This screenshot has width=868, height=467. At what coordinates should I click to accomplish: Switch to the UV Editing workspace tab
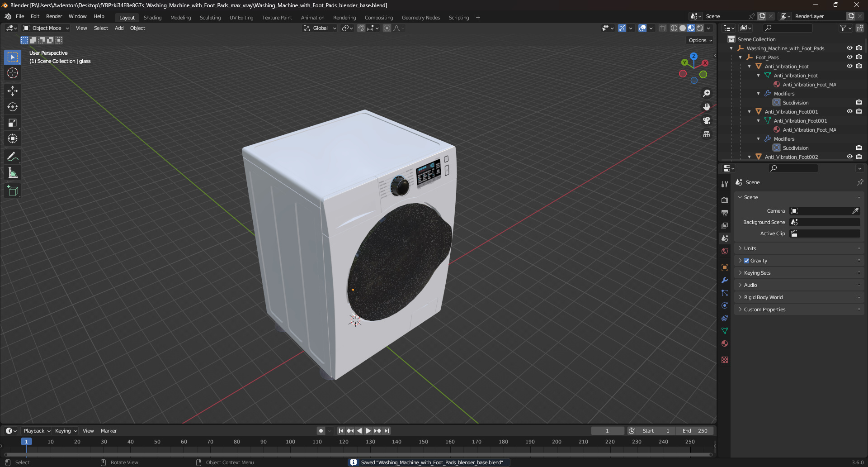click(241, 18)
